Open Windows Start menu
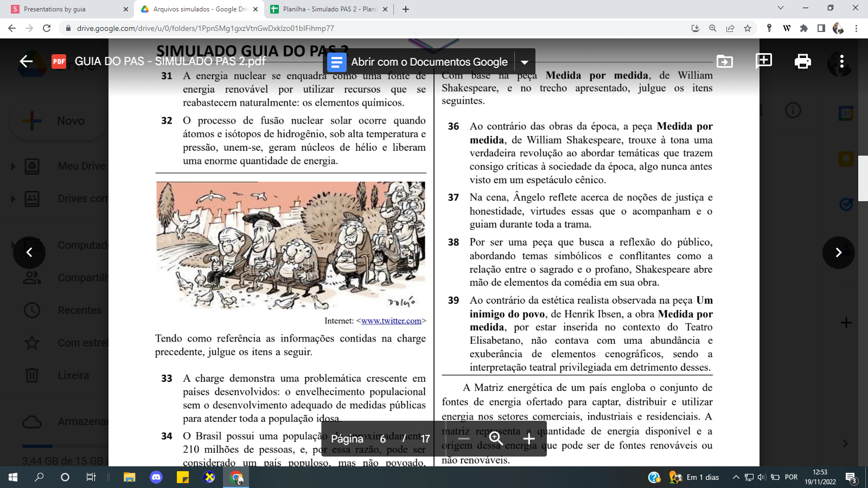Image resolution: width=868 pixels, height=488 pixels. click(x=13, y=477)
